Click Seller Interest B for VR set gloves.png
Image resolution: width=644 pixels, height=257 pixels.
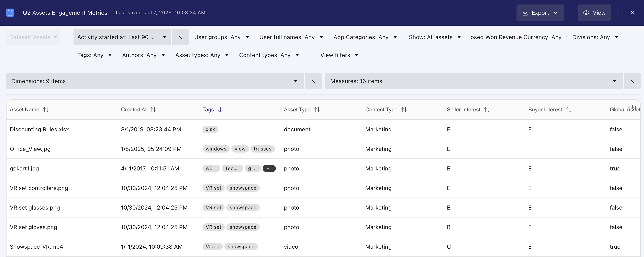(448, 227)
